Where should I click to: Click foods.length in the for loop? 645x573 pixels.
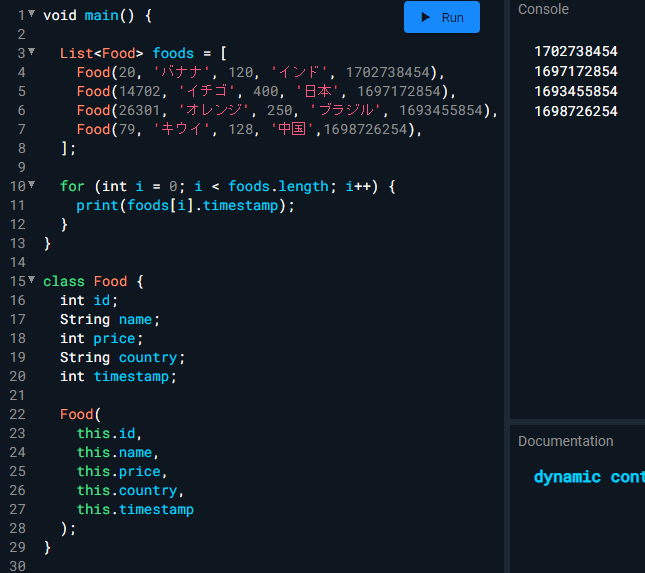[278, 186]
